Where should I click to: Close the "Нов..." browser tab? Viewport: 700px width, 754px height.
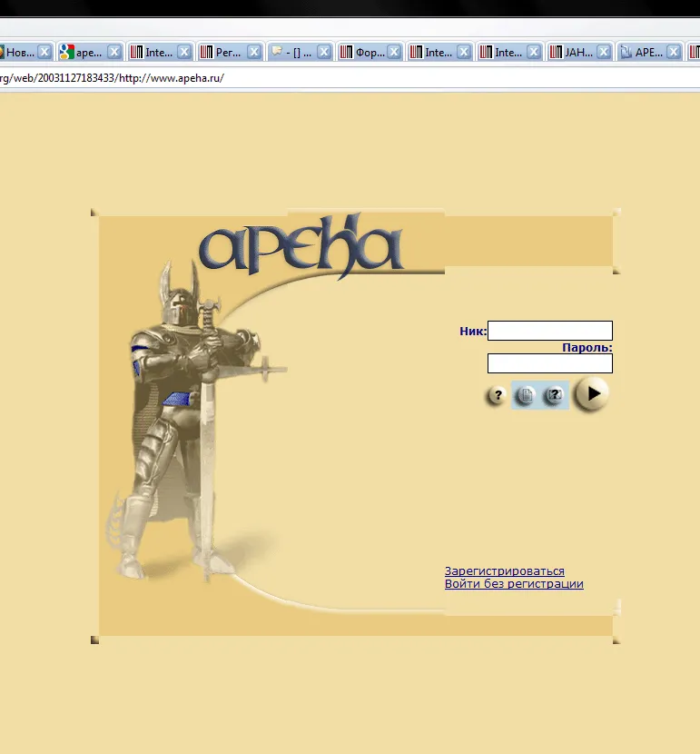click(44, 52)
